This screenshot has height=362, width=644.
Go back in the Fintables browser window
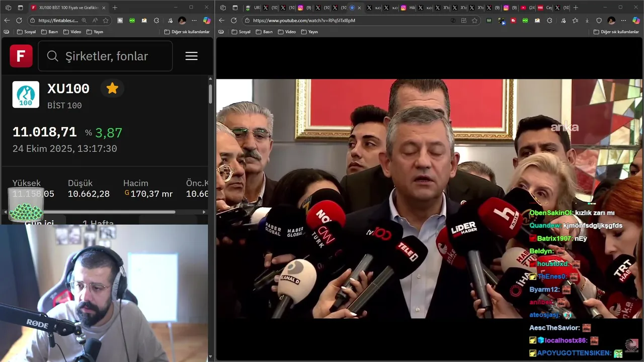pos(7,20)
